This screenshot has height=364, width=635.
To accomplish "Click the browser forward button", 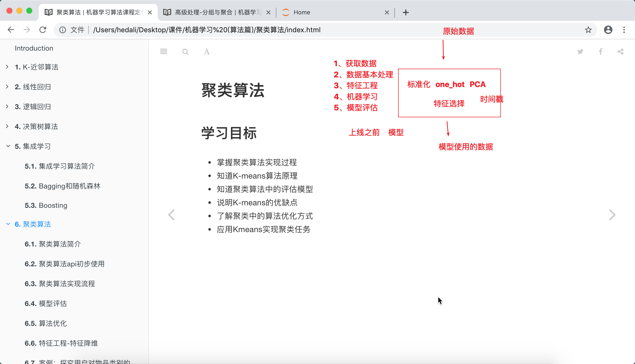I will (27, 30).
